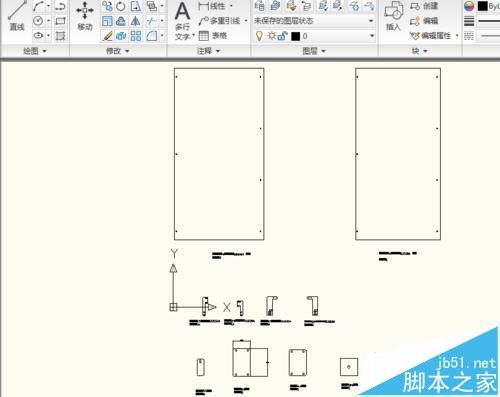The image size is (500, 397).
Task: Select the draw order overlapping squares icon
Action: pyautogui.click(x=152, y=6)
